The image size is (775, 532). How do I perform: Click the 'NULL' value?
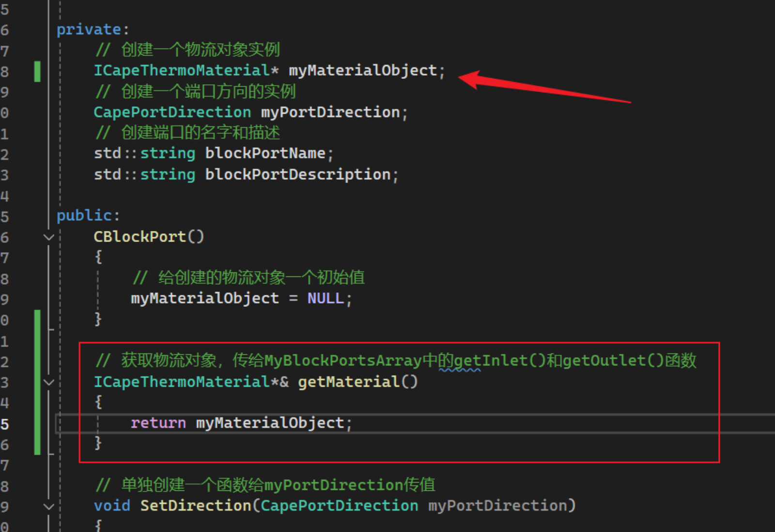pyautogui.click(x=325, y=299)
